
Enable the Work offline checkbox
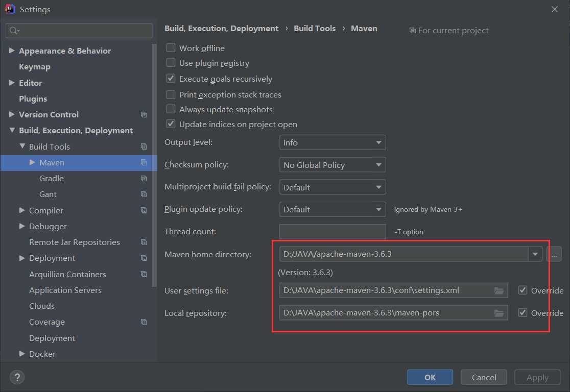coord(171,47)
